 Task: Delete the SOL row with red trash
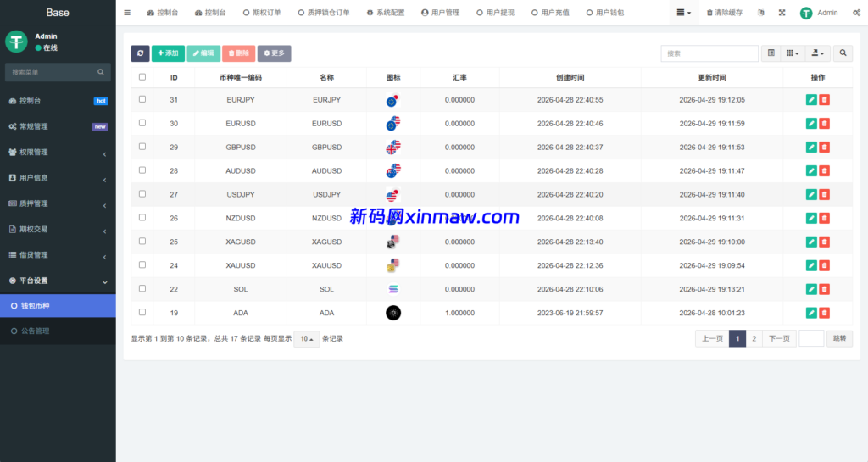[824, 289]
